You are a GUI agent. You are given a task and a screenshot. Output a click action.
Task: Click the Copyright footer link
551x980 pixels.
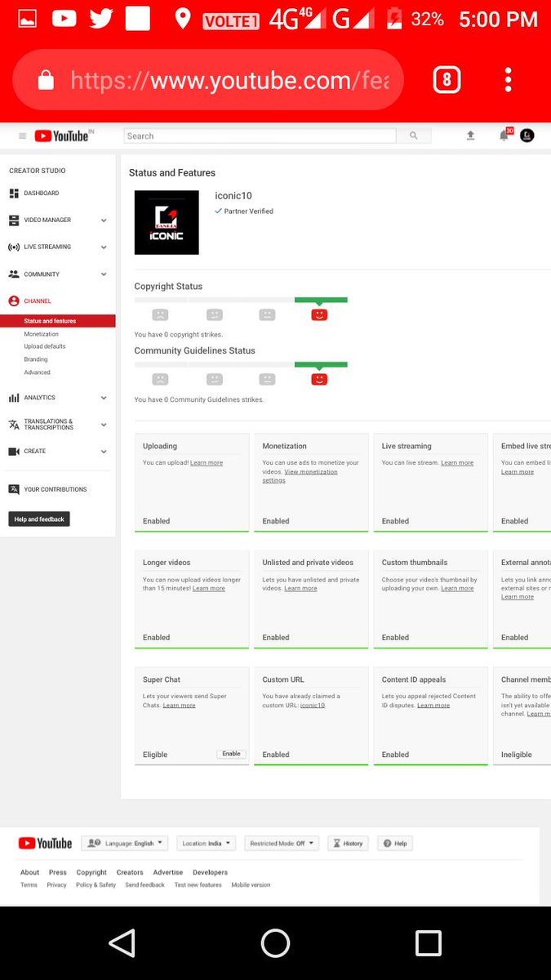[x=91, y=872]
